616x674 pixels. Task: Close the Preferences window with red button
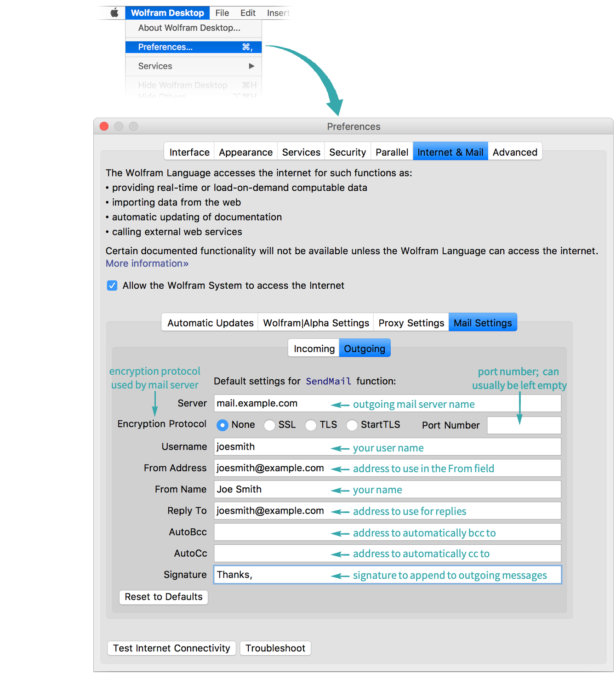(x=104, y=126)
